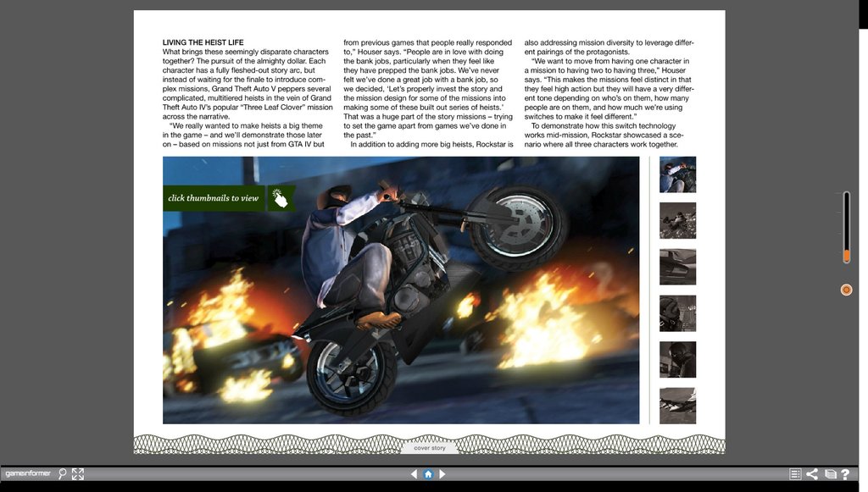Click the share icon
The height and width of the screenshot is (492, 868).
(812, 474)
